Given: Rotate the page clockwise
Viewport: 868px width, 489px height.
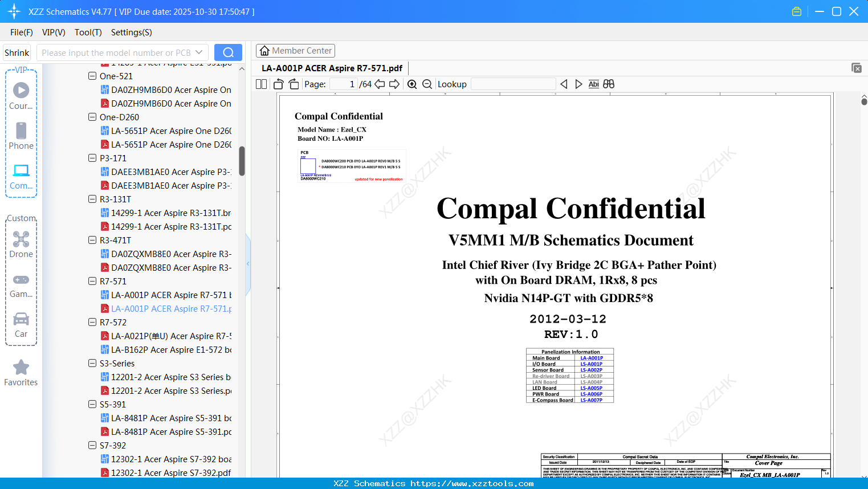Looking at the screenshot, I should coord(294,84).
